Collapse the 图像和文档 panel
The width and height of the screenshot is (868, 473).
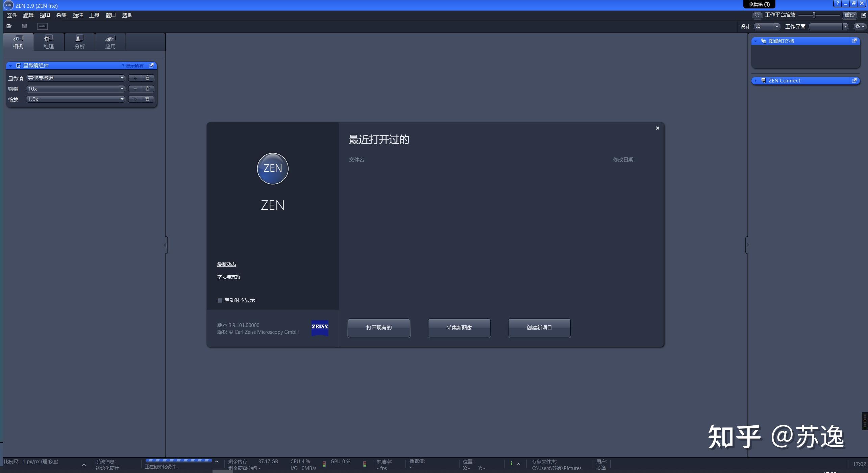pos(756,41)
